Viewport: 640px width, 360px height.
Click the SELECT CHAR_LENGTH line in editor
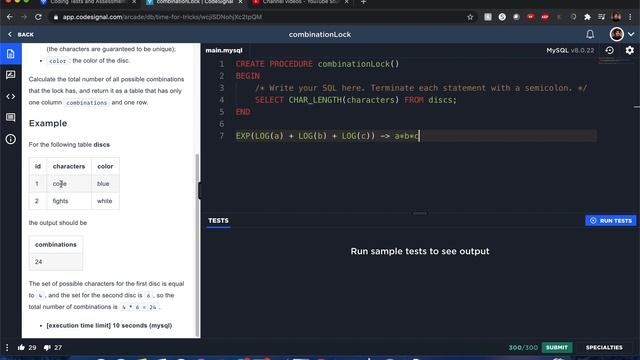[x=355, y=100]
